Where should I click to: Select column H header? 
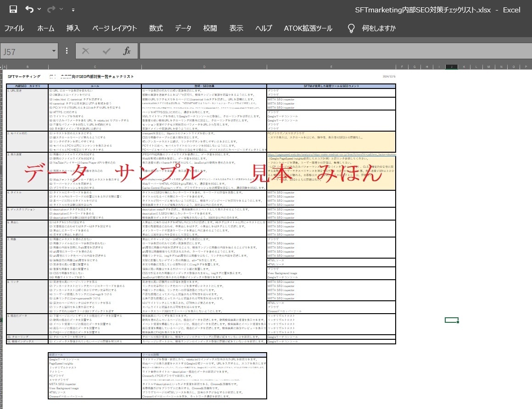[x=427, y=67]
